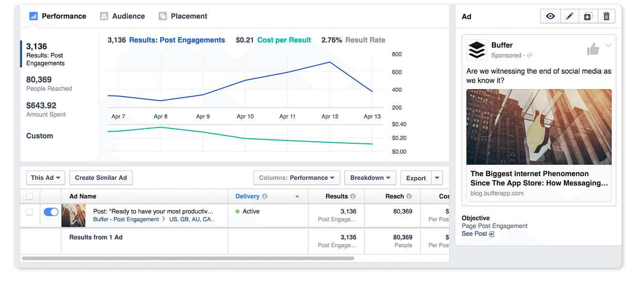Open the Columns: Performance dropdown
Screen dimensions: 644x286
tap(297, 178)
